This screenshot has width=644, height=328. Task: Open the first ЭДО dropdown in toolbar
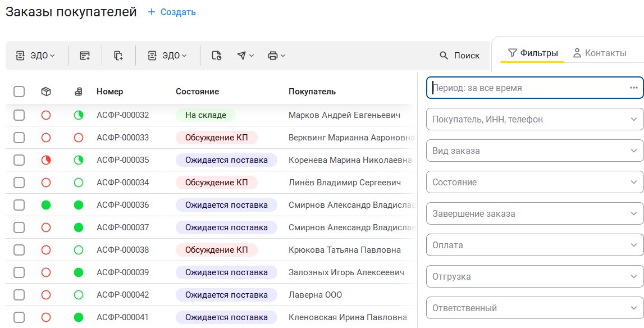[35, 56]
